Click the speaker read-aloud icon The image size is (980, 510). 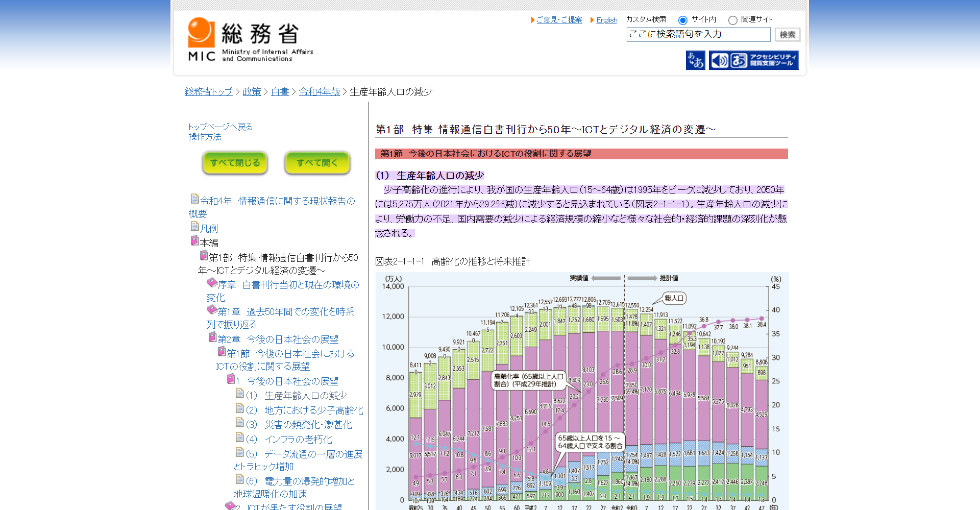click(x=720, y=60)
